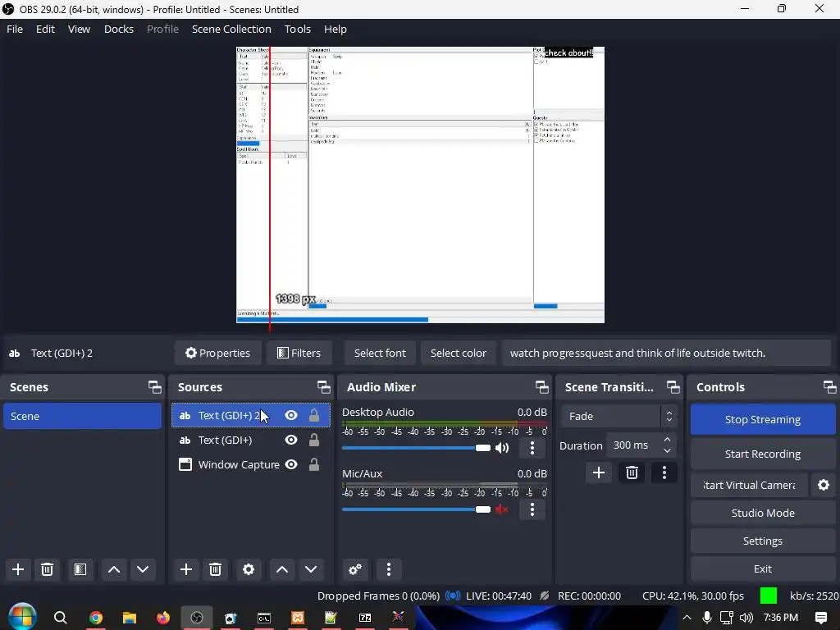Open the Scene Collection menu
Image resolution: width=840 pixels, height=630 pixels.
click(x=231, y=29)
